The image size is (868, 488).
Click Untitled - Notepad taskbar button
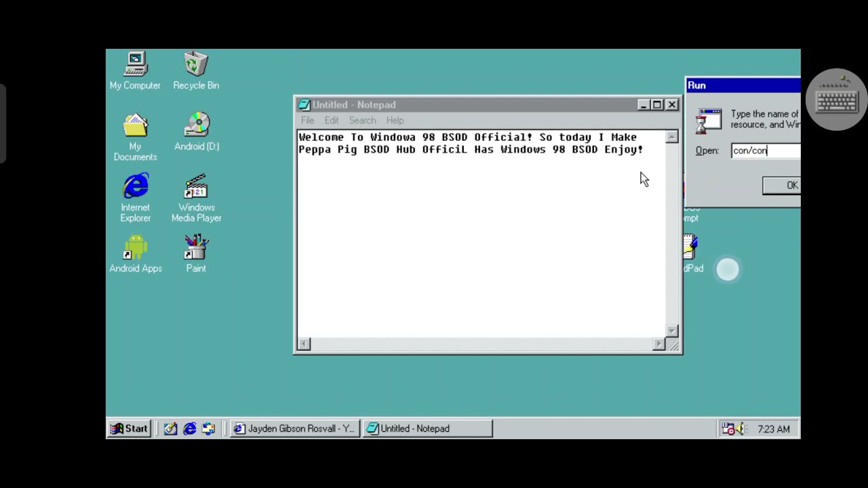click(427, 428)
